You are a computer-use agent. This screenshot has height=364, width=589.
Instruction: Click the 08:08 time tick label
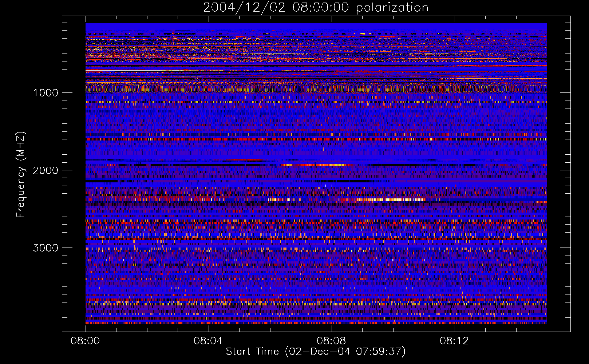[331, 341]
